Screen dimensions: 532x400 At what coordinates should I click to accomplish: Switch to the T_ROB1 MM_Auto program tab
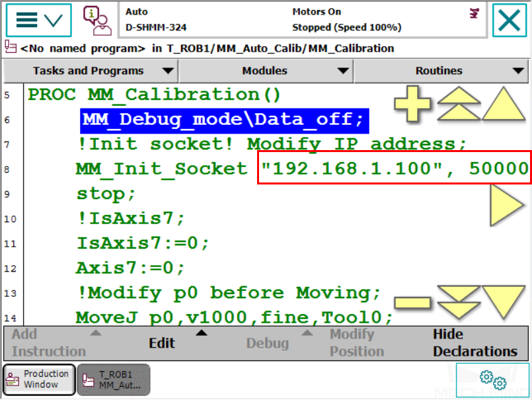[114, 380]
